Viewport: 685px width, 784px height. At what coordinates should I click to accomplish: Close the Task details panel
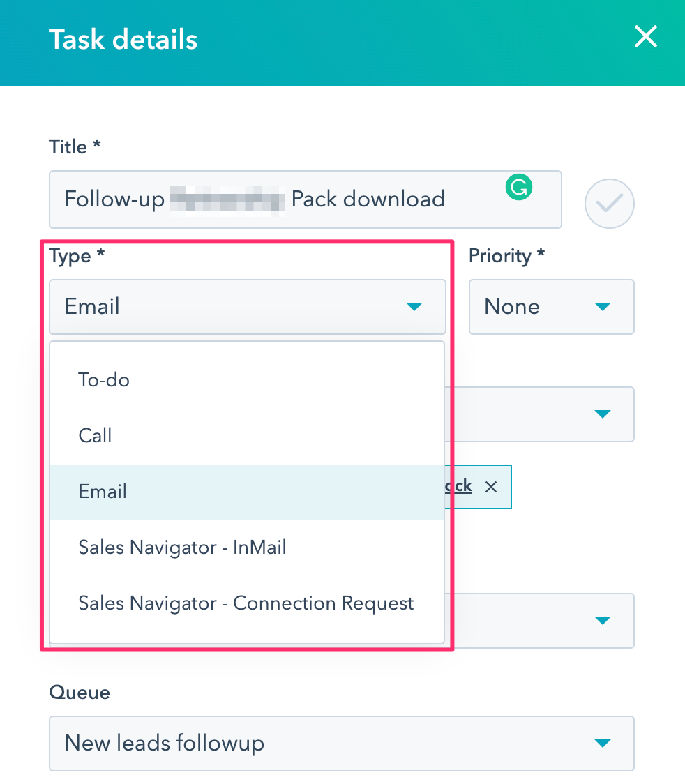coord(645,37)
